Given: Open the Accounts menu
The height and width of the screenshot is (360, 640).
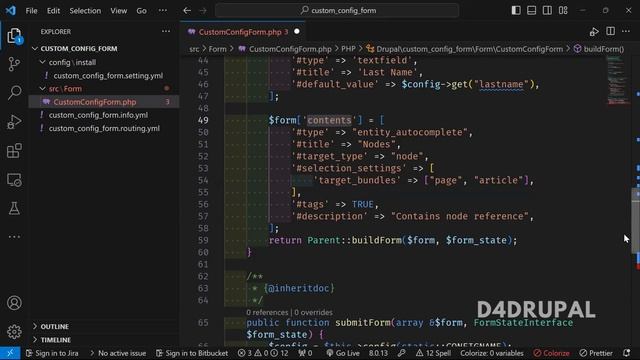Looking at the screenshot, I should point(14,303).
